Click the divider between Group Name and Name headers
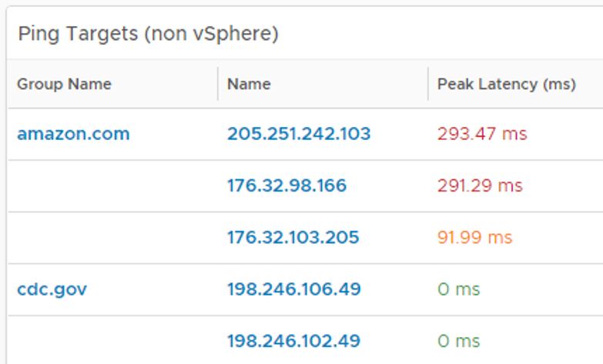The image size is (603, 364). click(218, 84)
